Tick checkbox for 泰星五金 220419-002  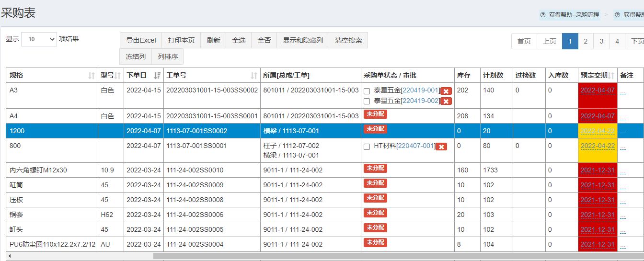367,101
